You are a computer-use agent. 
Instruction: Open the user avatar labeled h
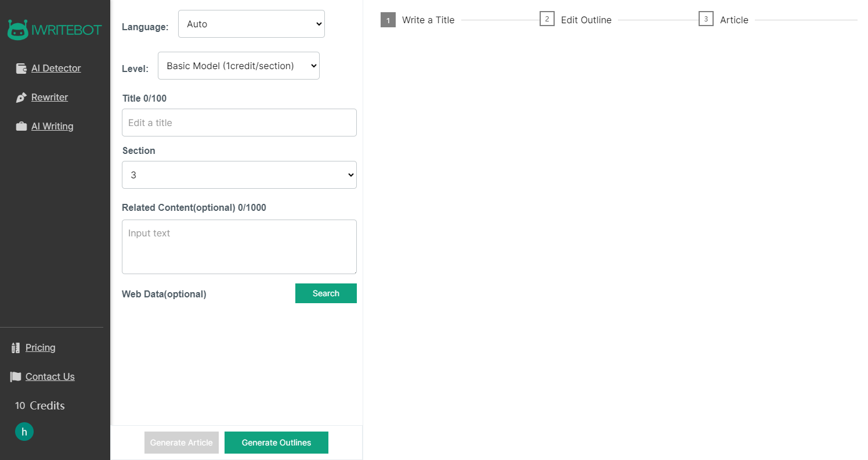tap(24, 432)
